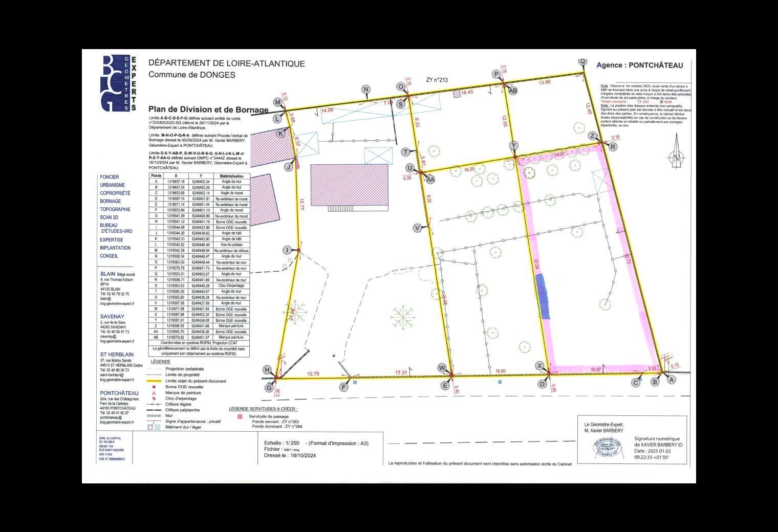Screen dimensions: 778x532
Task: Click the bcg-geometre-expert.fr address under SAVENAY
Action: pyautogui.click(x=117, y=341)
